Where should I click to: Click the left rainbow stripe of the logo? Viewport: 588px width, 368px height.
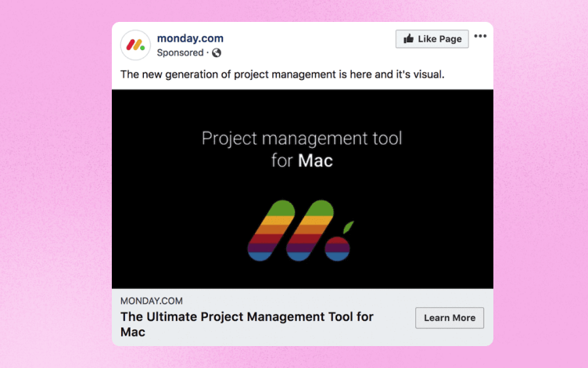point(271,230)
